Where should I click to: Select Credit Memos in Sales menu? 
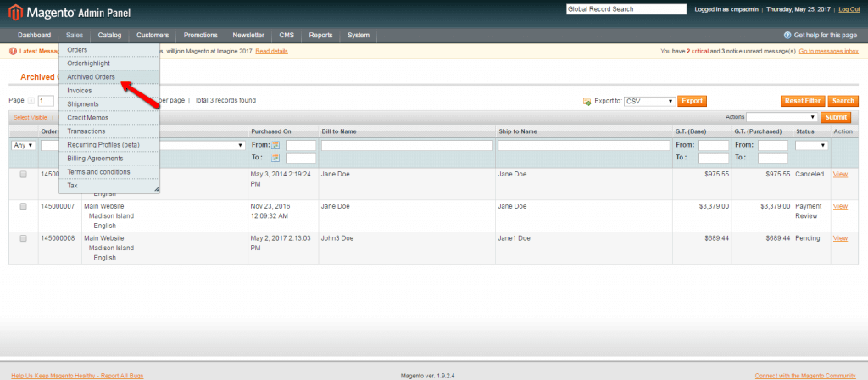coord(88,117)
